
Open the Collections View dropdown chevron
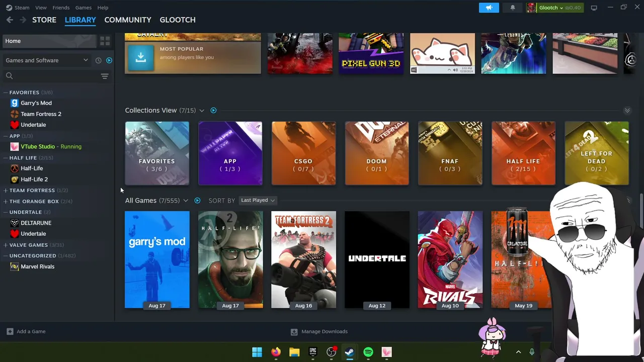tap(202, 111)
